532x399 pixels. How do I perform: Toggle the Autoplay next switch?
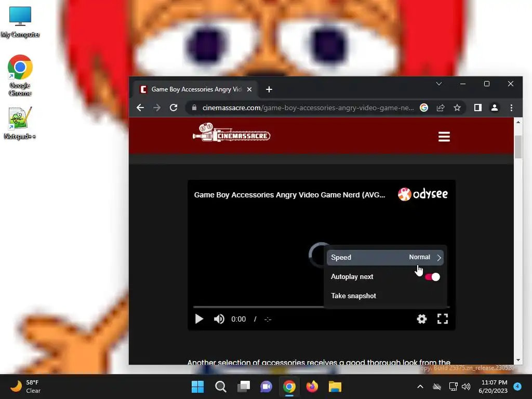(432, 277)
